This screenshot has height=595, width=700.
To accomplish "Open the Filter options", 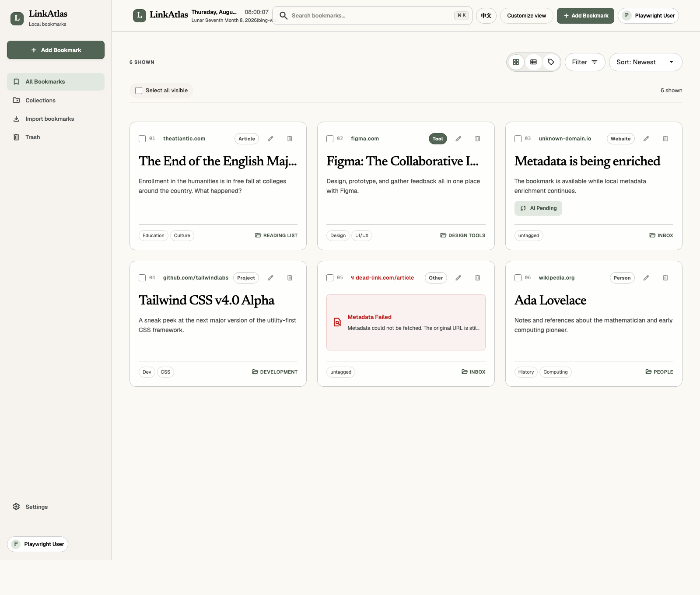I will tap(585, 62).
